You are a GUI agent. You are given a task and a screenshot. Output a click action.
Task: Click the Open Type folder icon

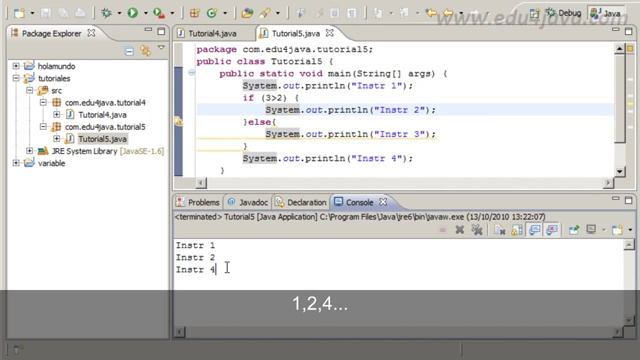pos(247,13)
